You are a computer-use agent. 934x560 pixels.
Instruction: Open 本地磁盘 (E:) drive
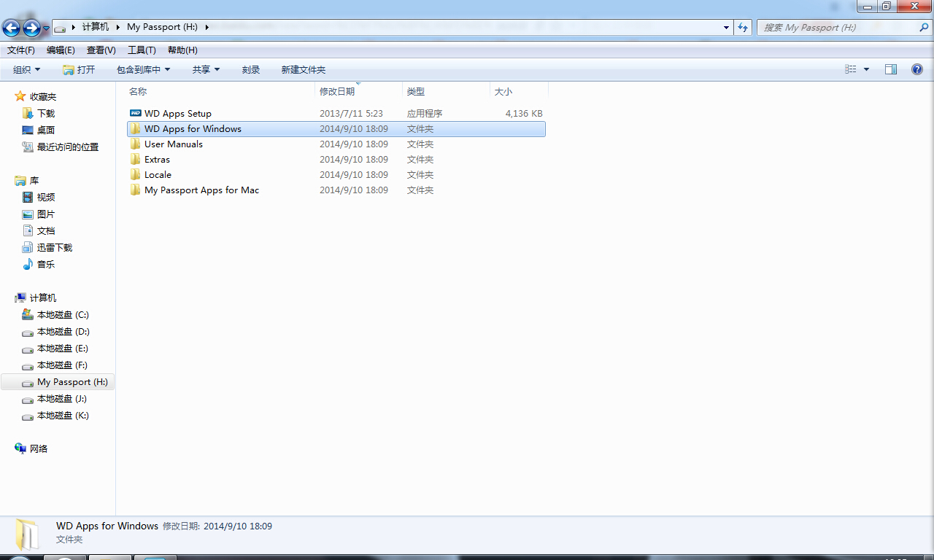(63, 349)
